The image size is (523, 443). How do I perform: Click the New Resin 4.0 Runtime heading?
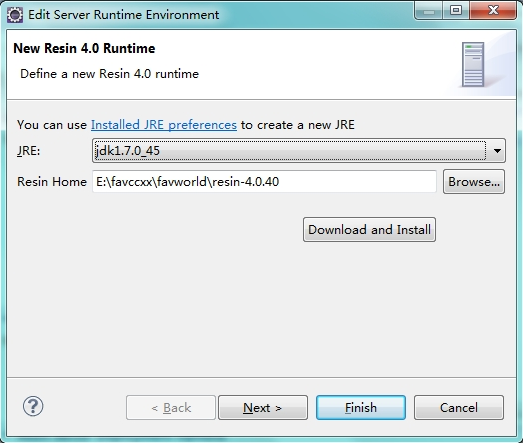[84, 48]
